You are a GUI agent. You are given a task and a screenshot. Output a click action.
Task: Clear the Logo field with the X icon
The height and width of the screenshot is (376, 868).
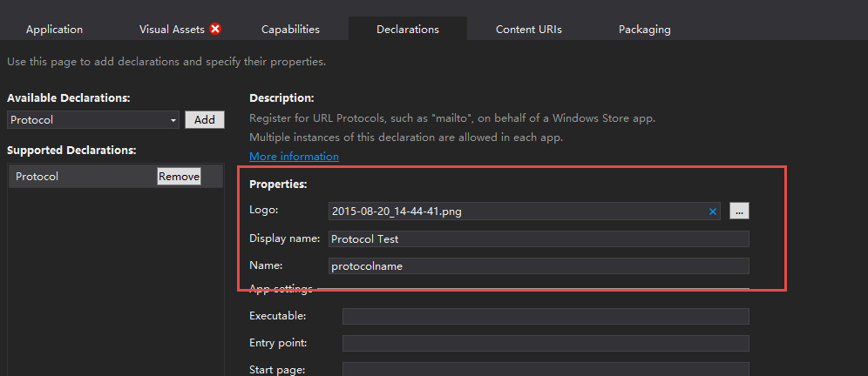713,211
